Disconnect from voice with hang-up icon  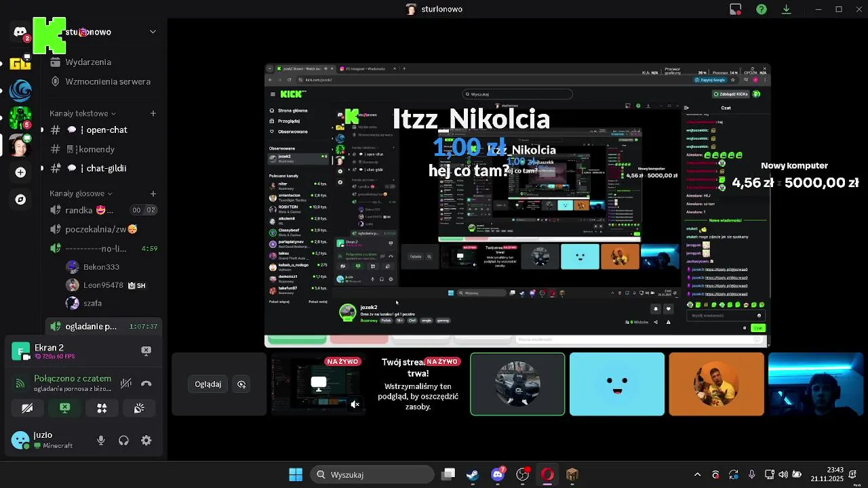146,384
